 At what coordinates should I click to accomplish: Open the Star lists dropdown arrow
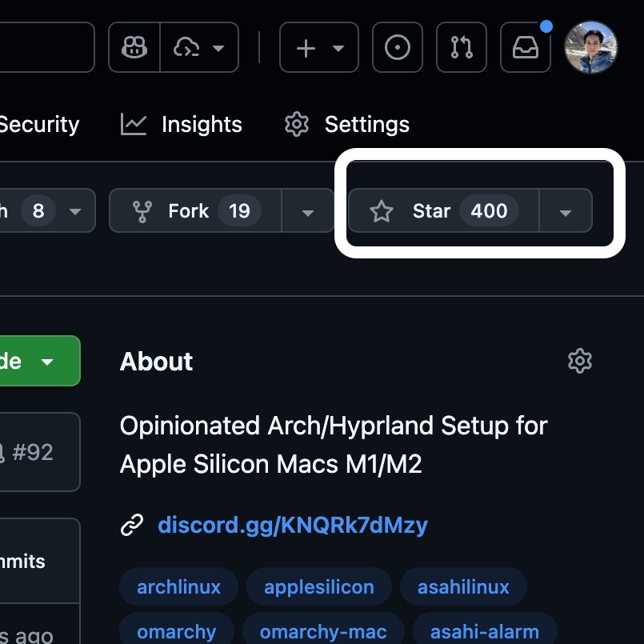[566, 212]
